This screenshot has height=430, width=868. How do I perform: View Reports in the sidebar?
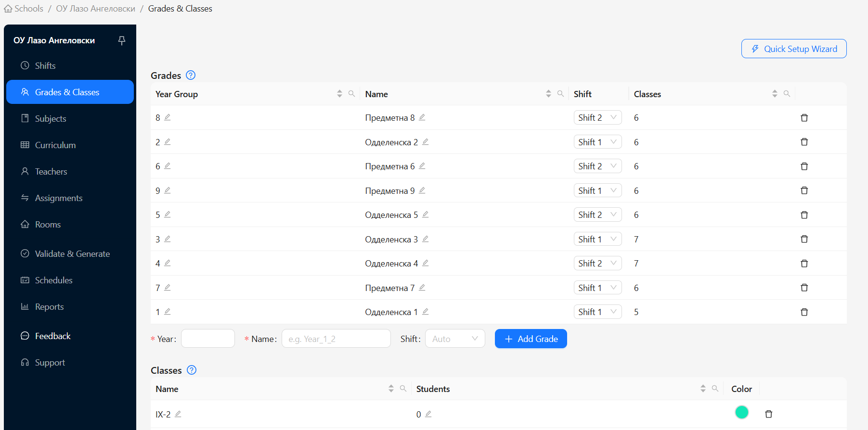click(x=70, y=306)
